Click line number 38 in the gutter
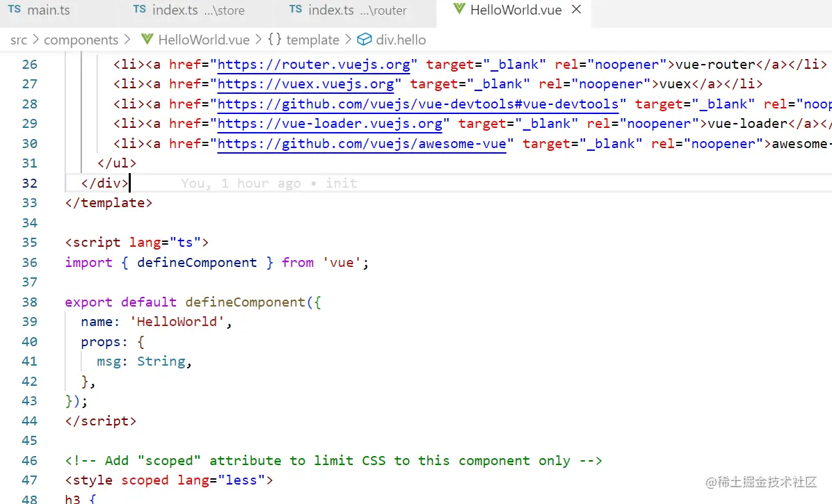This screenshot has height=504, width=832. pyautogui.click(x=30, y=302)
